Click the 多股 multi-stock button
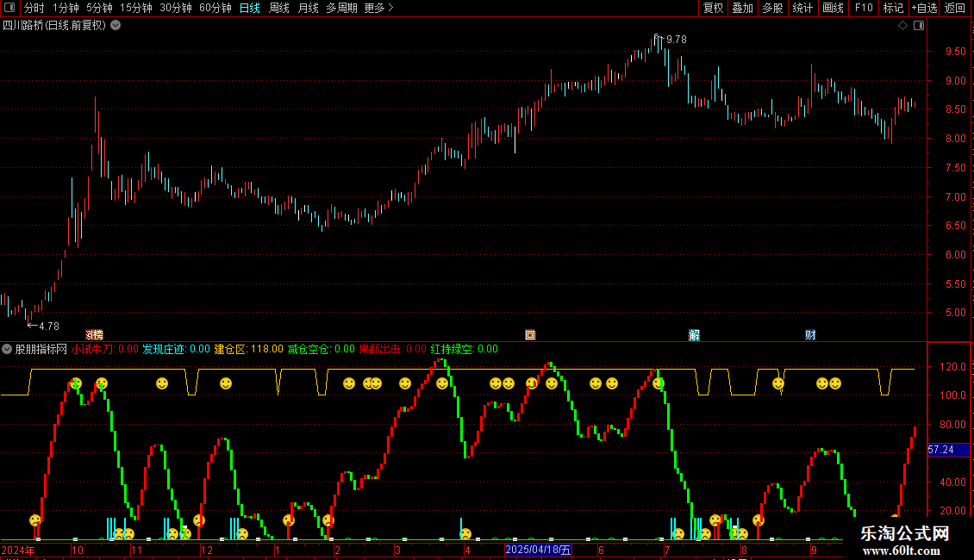 (772, 8)
